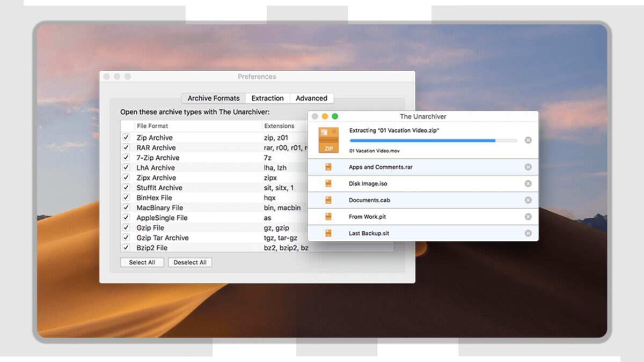This screenshot has width=644, height=362.
Task: Click the StuffIt Archive format name
Action: [159, 188]
